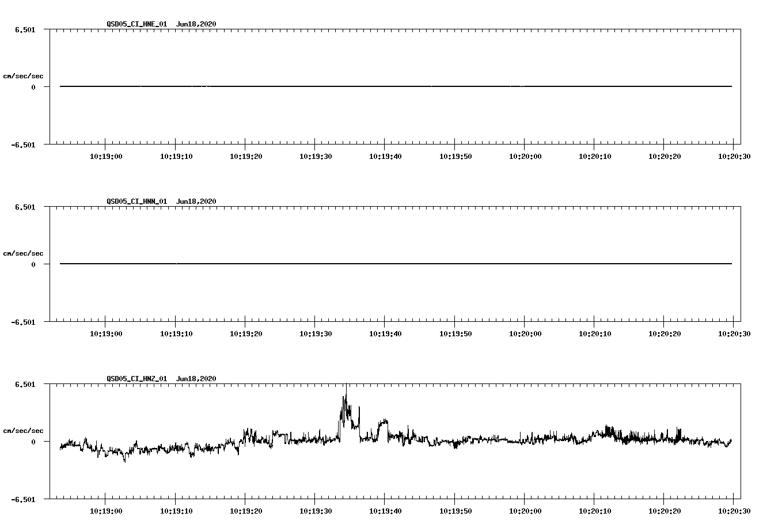Click the 0 axis value on HNZ plot
782x532 pixels.
click(33, 442)
